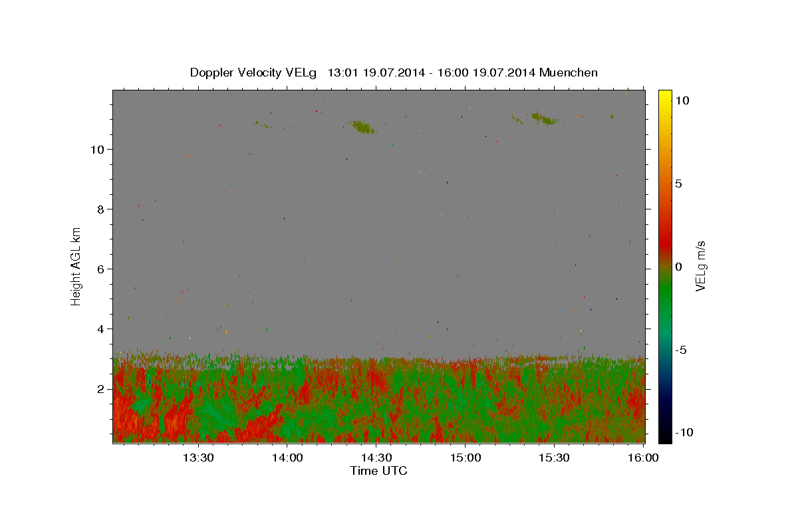Image resolution: width=798 pixels, height=532 pixels.
Task: Click the colorbar tick label -5
Action: 682,350
